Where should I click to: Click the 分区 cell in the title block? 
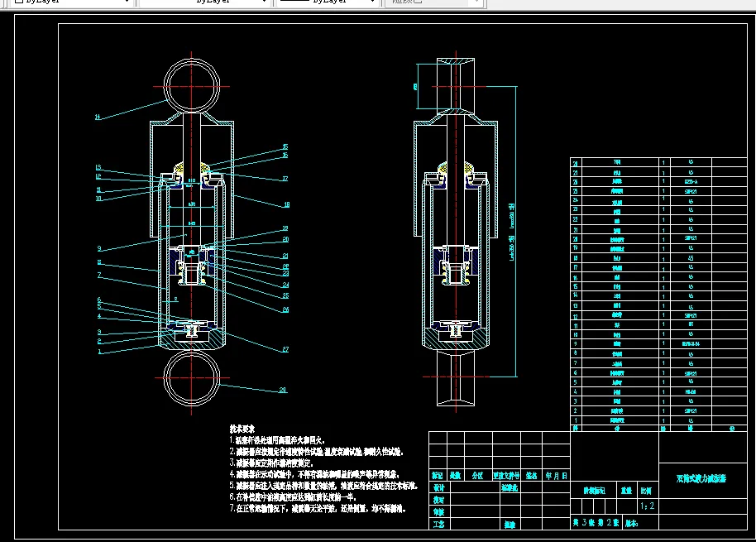[478, 476]
